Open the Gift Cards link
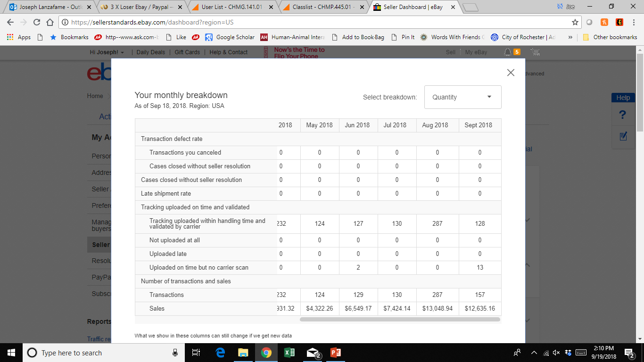Screen dimensions: 644x362 [187, 52]
